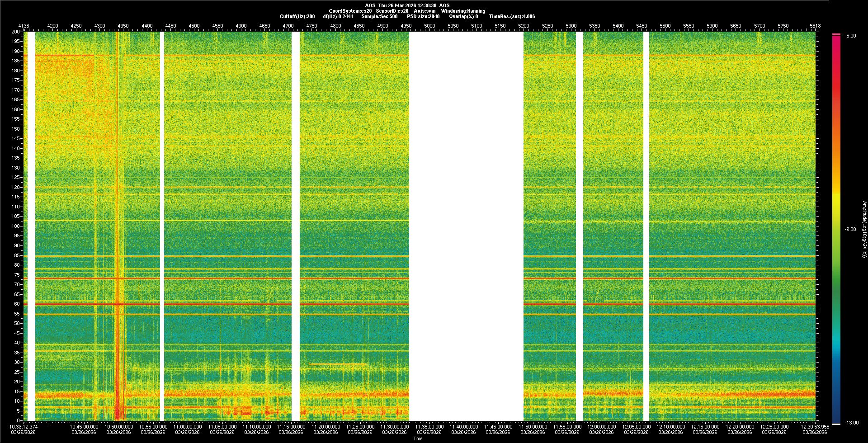The height and width of the screenshot is (443, 868).
Task: Select the Cuttoff(Hz):200 header text
Action: (x=297, y=17)
